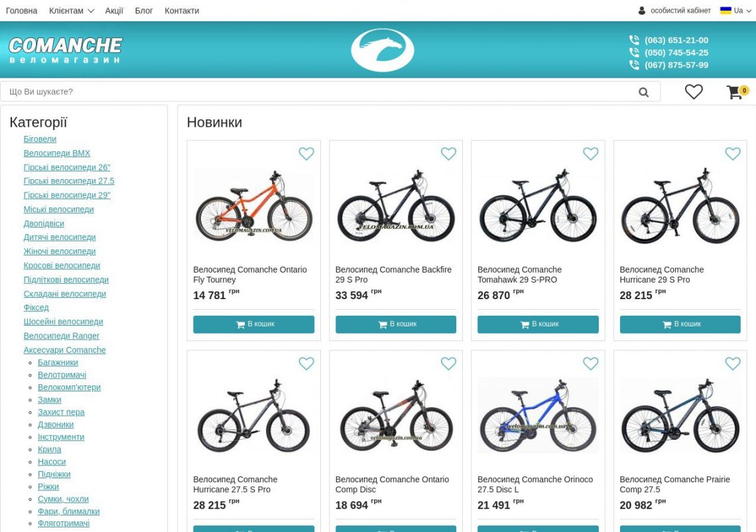Click phone icon next to (067) 875-57-99
The width and height of the screenshot is (756, 532).
(x=634, y=64)
